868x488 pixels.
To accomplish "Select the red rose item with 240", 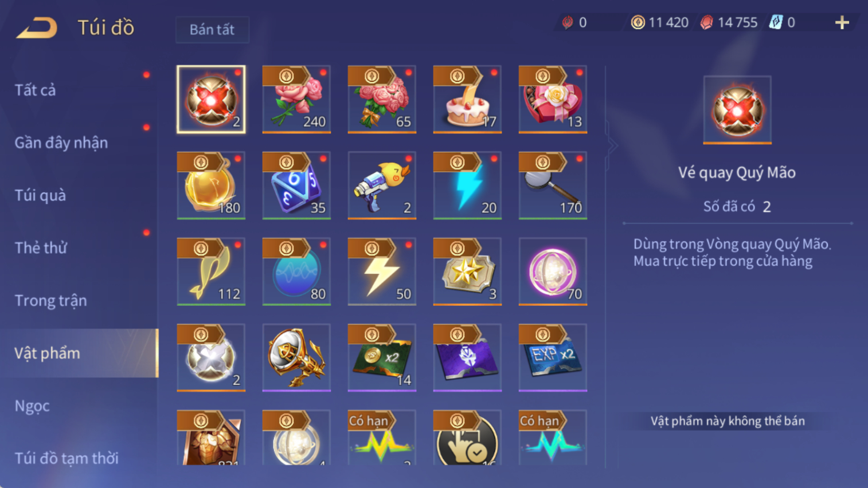I will (296, 100).
